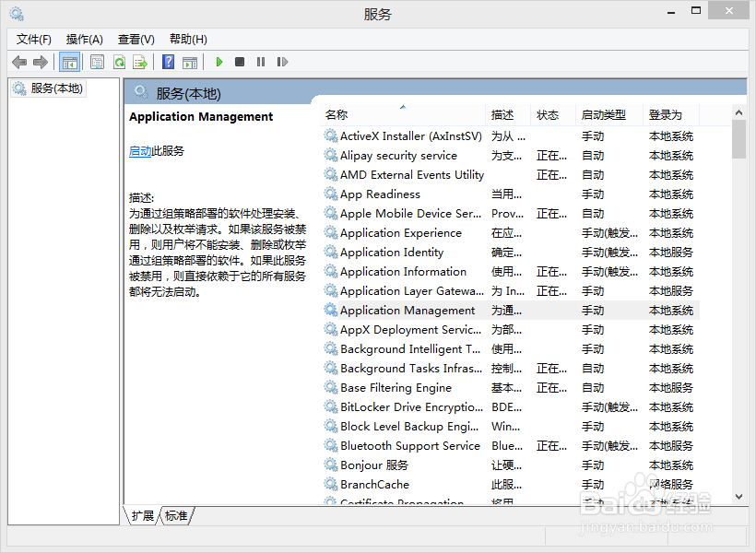The height and width of the screenshot is (553, 756).
Task: Sort by the 启动类型 column header
Action: pos(609,114)
